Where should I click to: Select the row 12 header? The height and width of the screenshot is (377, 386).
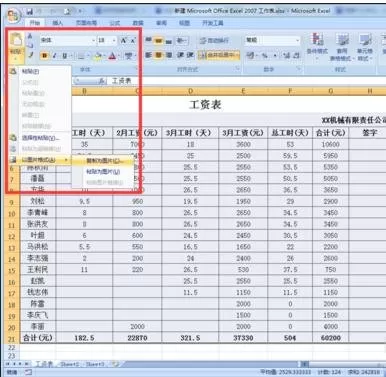click(12, 236)
